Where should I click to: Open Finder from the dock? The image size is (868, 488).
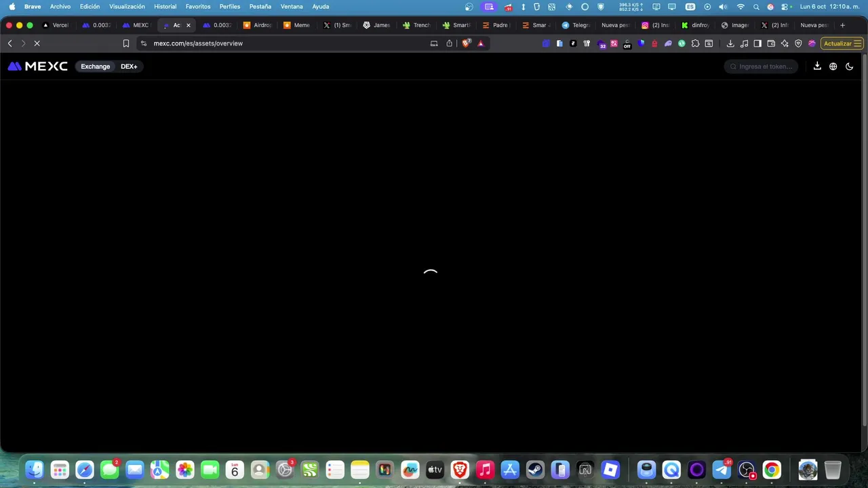[35, 470]
